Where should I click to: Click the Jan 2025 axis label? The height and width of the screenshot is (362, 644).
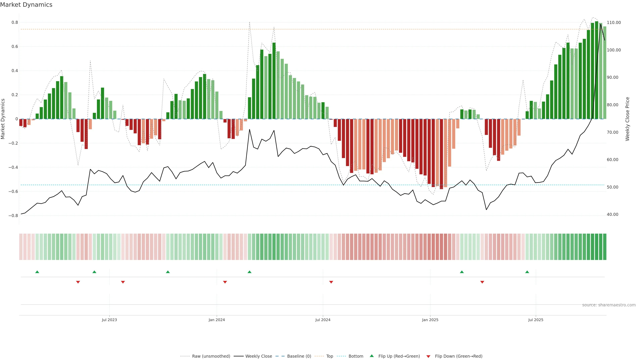[430, 320]
